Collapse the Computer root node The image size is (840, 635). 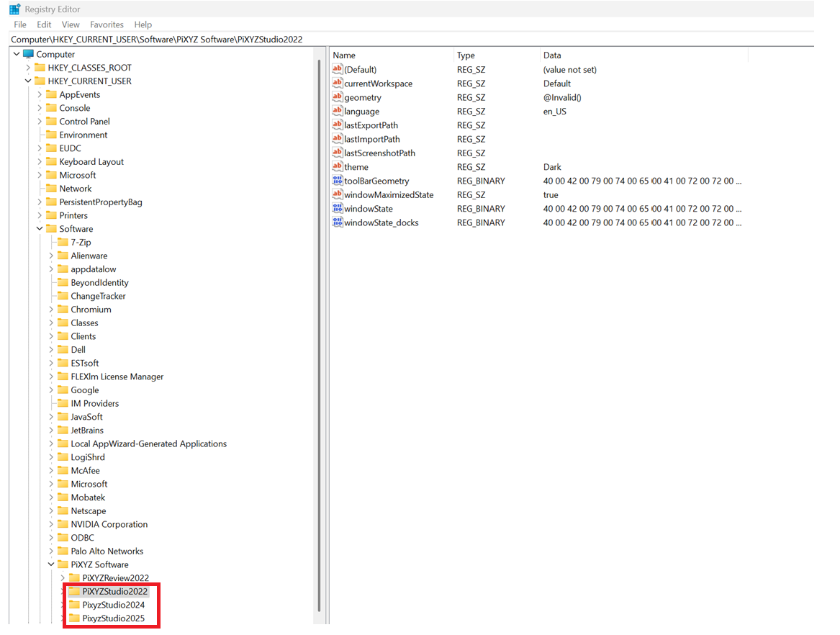tap(17, 54)
